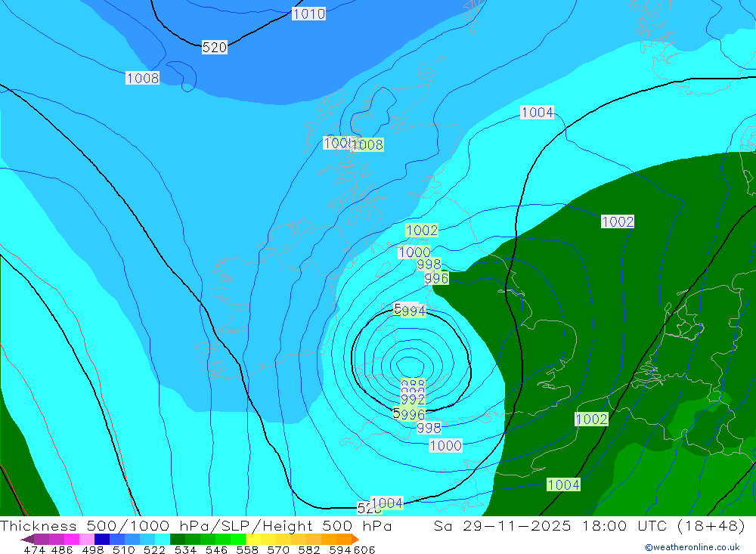Click the legend value 606
Viewport: 756px width, 554px height.
[x=364, y=549]
